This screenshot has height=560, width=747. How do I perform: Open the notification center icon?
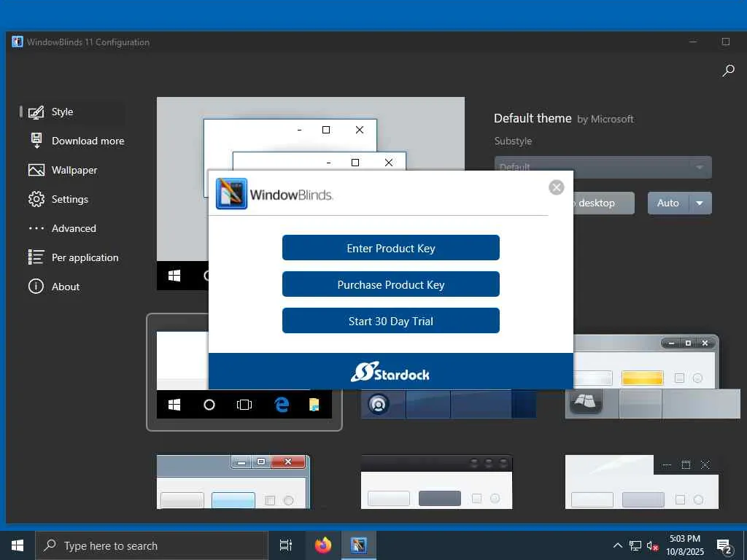pyautogui.click(x=724, y=546)
